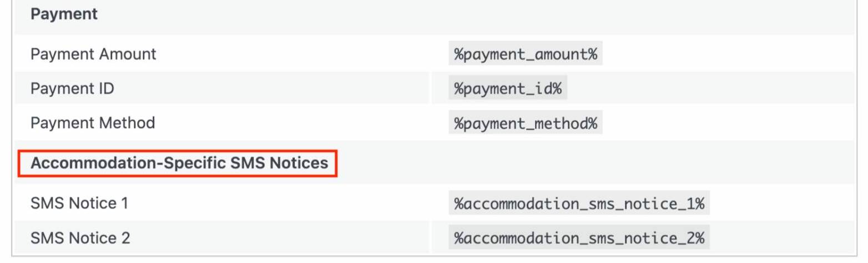
Task: Select the Payment Amount label
Action: [x=93, y=54]
